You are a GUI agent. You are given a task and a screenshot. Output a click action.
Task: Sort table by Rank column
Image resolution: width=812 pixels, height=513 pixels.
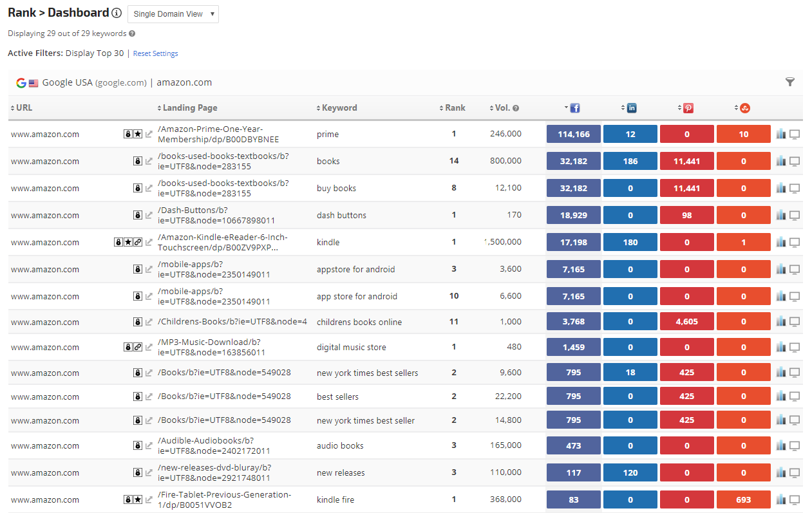pyautogui.click(x=453, y=108)
